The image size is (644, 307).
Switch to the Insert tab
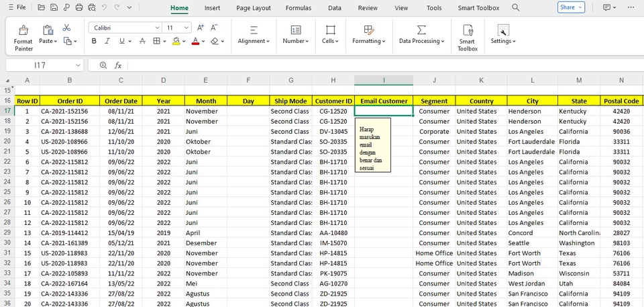[x=213, y=8]
